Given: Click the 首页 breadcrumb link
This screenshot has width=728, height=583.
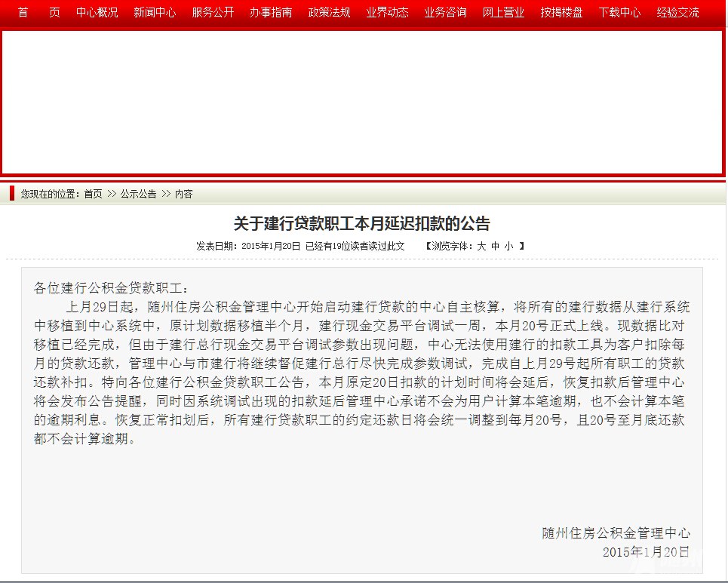Looking at the screenshot, I should pos(93,194).
